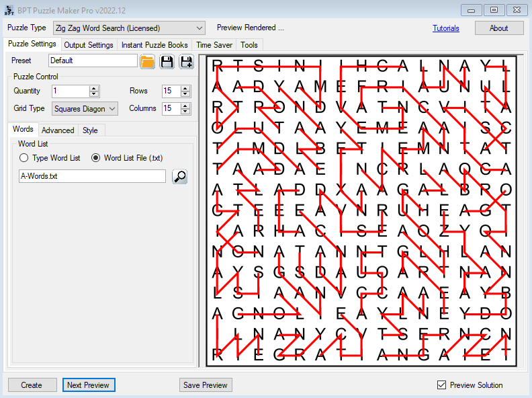Browse for word list file with magnifier

[x=179, y=176]
